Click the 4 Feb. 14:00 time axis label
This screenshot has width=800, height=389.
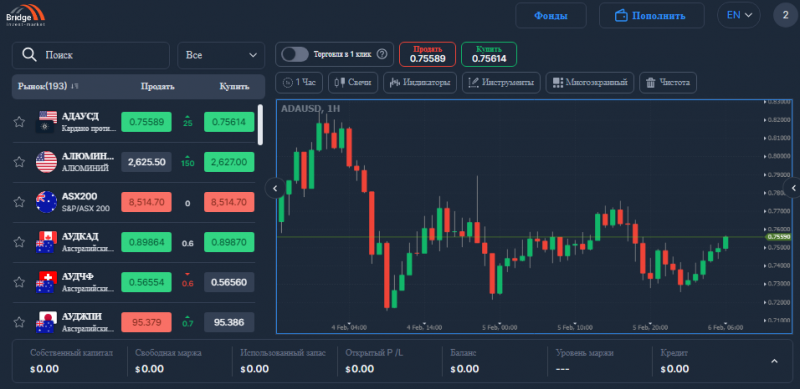(x=424, y=327)
